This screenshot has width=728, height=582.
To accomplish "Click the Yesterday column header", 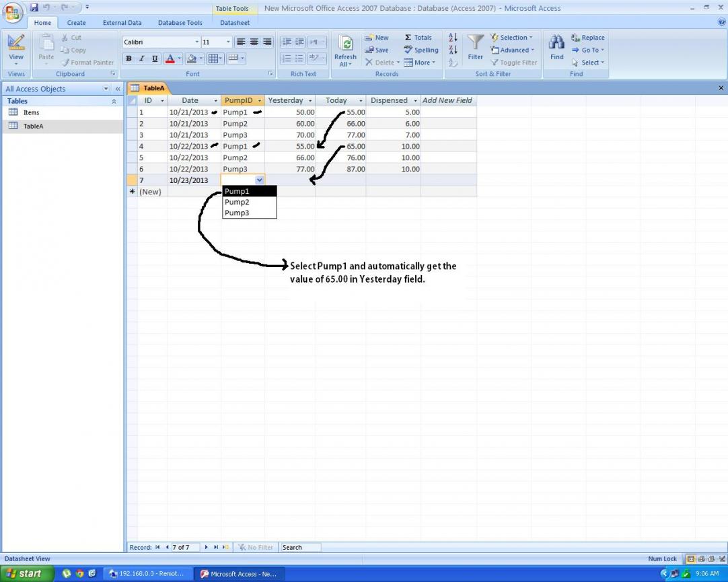I will (290, 101).
